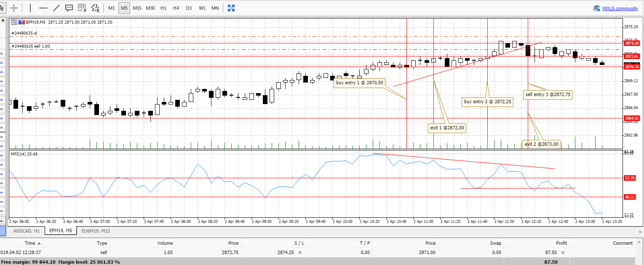
Task: Switch chart to D1 timeframe
Action: point(189,8)
